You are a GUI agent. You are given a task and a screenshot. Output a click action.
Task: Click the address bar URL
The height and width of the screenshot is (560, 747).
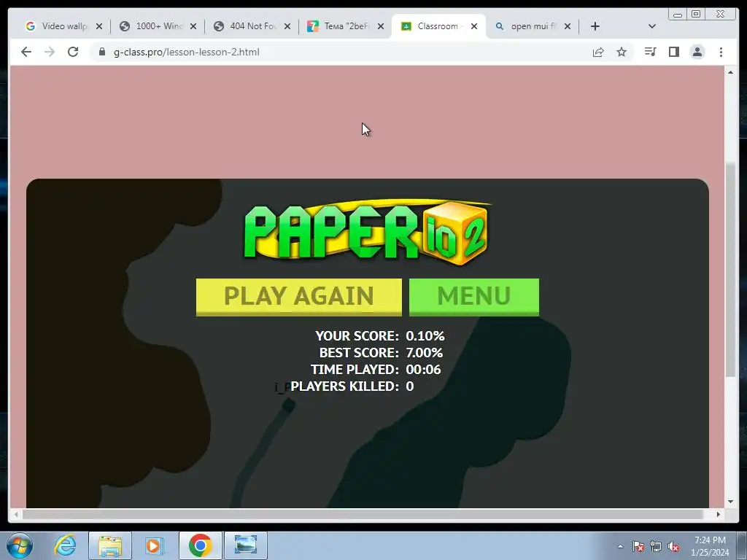point(186,52)
